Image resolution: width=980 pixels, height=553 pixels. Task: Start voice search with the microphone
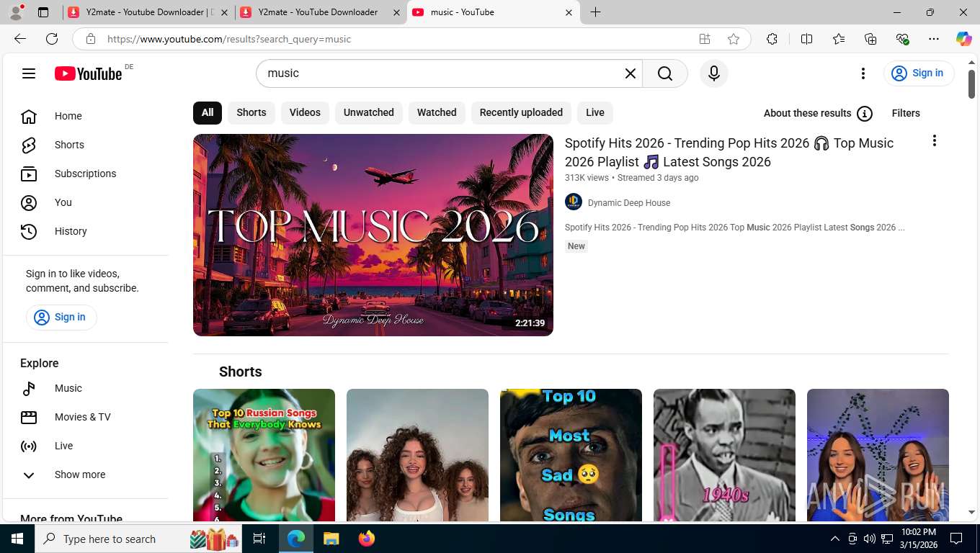714,73
